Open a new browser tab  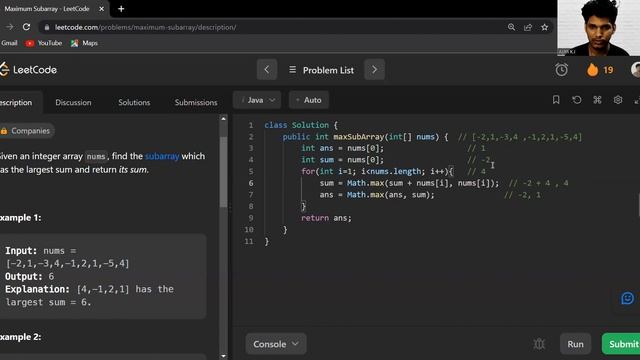(121, 9)
